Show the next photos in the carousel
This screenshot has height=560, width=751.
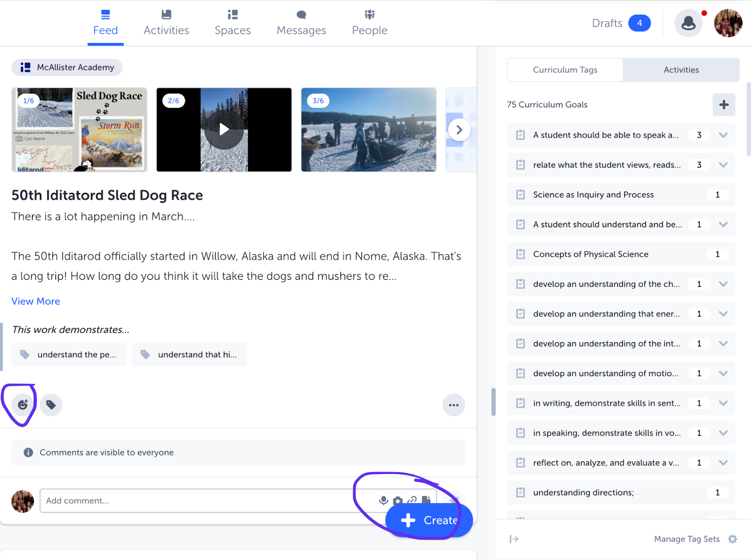coord(459,130)
